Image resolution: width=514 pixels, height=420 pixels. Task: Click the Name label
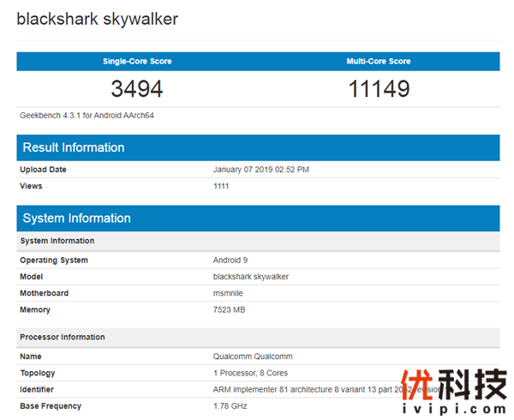coord(31,357)
